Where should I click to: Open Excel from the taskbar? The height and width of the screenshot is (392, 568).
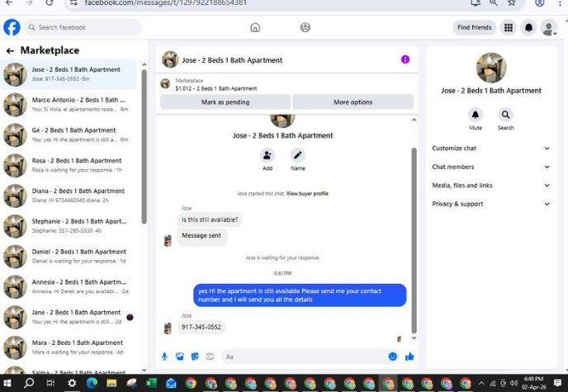point(151,383)
